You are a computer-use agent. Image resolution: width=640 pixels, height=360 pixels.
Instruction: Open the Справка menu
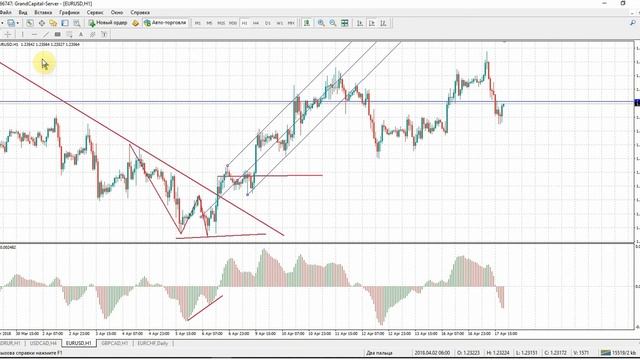[140, 12]
